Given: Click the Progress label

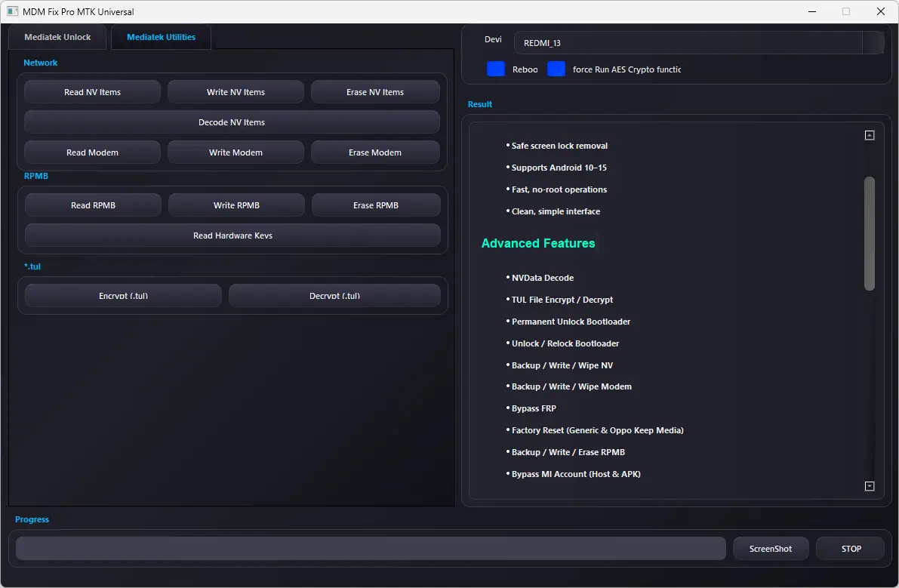Looking at the screenshot, I should click(x=32, y=519).
